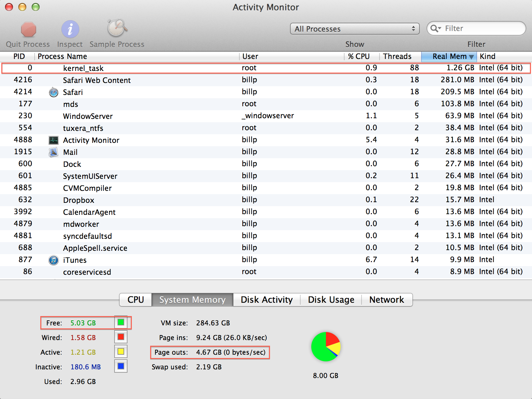The width and height of the screenshot is (532, 399).
Task: Click the Page ins 9.24 GB value
Action: (x=232, y=338)
